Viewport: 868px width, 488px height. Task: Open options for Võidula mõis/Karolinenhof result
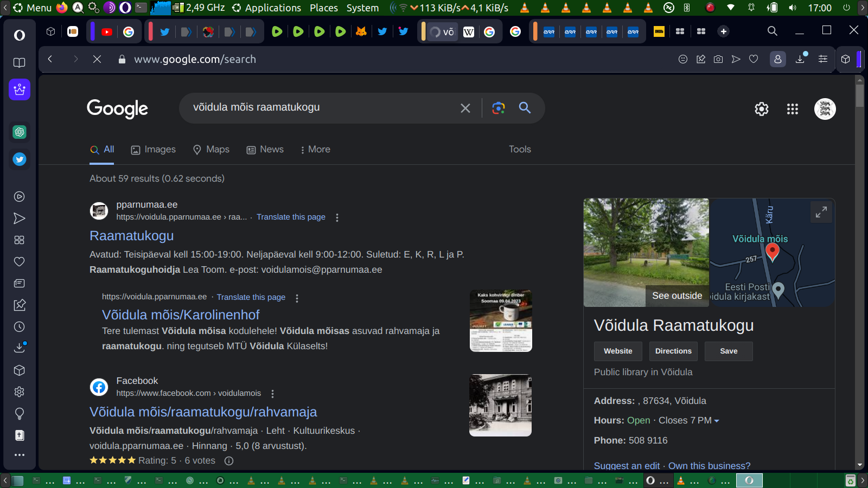297,298
